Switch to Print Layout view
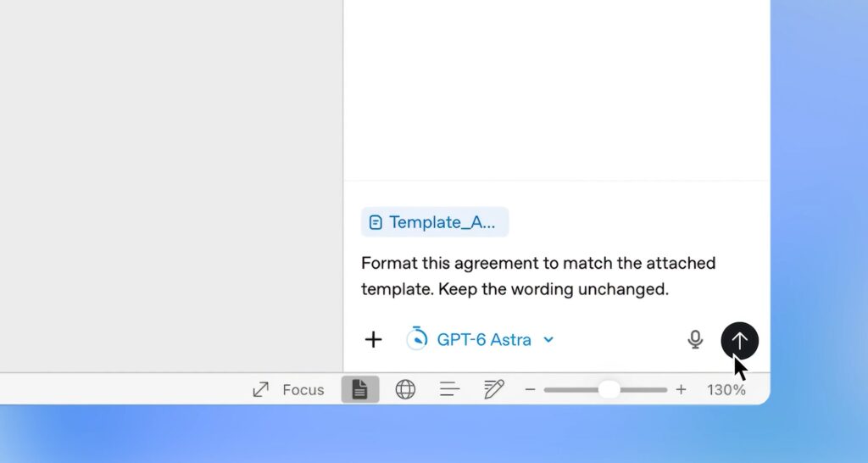 point(359,389)
